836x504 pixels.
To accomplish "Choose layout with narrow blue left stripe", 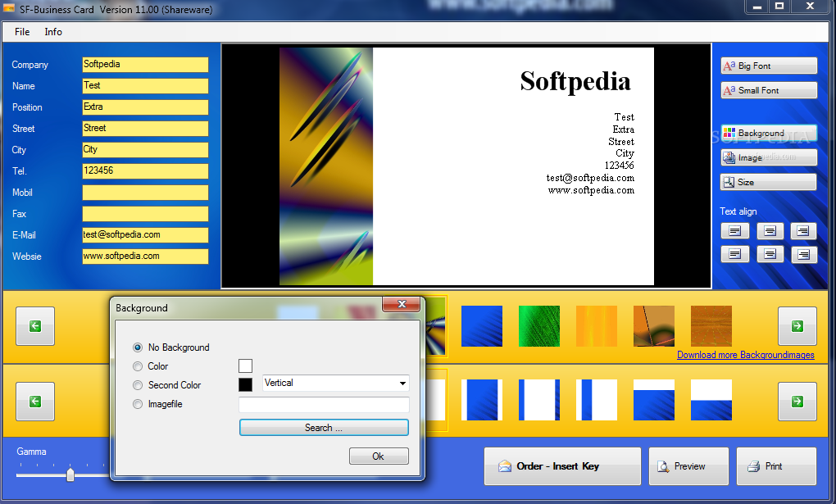I will tap(597, 400).
